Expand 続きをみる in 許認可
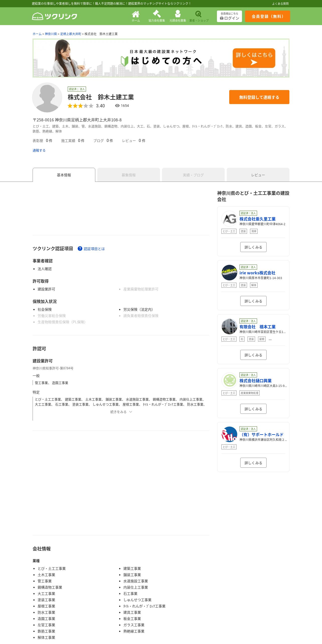The width and height of the screenshot is (322, 644). point(121,412)
